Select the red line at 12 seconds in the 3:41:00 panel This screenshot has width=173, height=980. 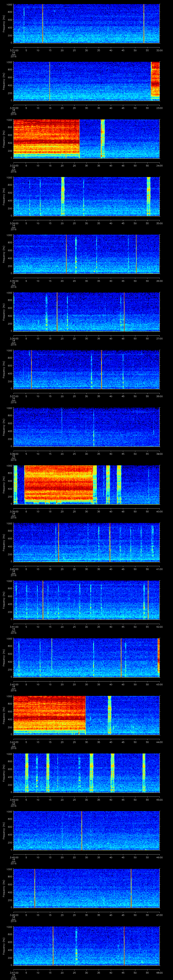coord(43,600)
